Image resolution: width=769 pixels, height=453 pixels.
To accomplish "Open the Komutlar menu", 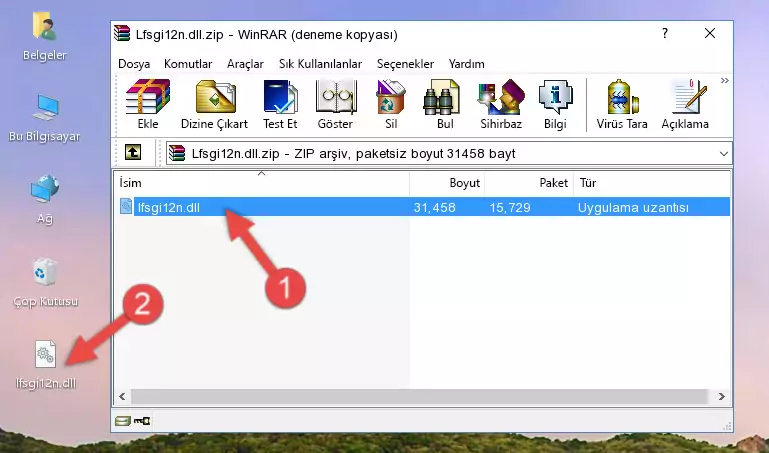I will click(188, 64).
